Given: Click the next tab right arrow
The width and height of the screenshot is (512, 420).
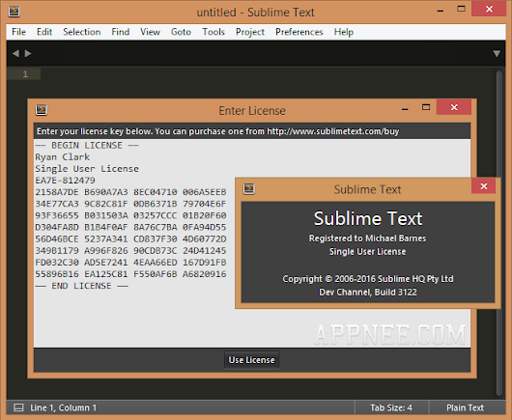Looking at the screenshot, I should [x=28, y=53].
